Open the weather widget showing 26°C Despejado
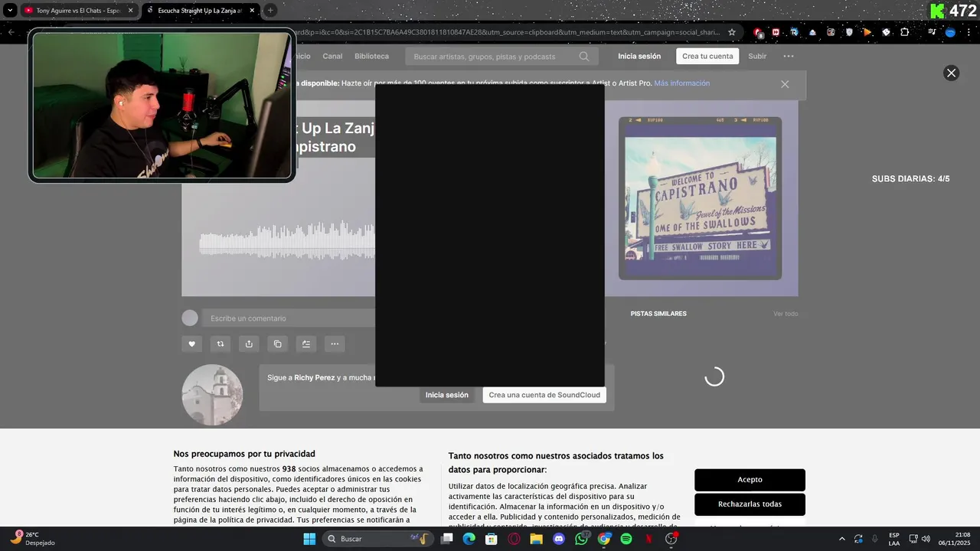The width and height of the screenshot is (980, 551). (32, 539)
